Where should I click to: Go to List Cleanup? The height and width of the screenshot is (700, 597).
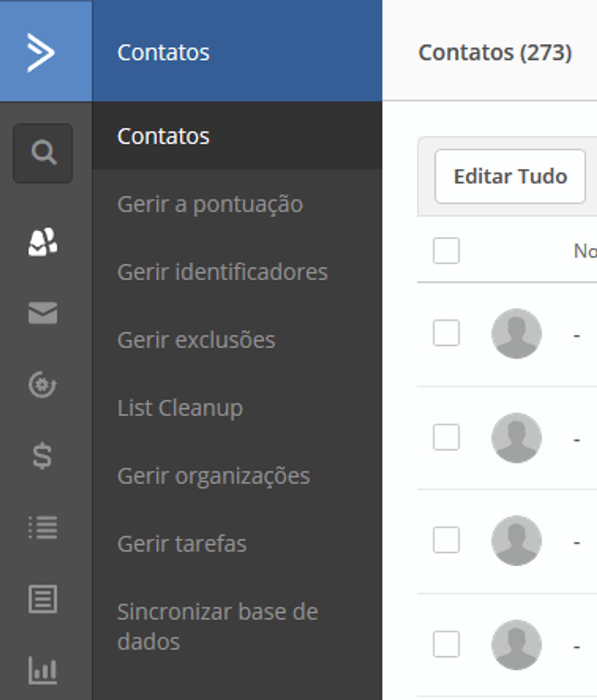click(x=180, y=408)
